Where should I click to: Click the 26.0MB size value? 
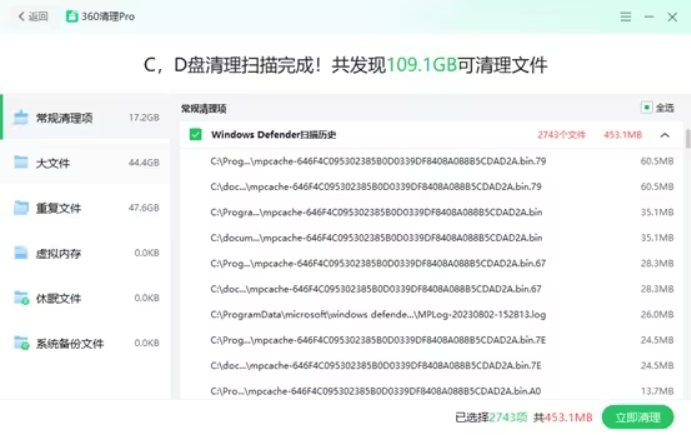[657, 315]
